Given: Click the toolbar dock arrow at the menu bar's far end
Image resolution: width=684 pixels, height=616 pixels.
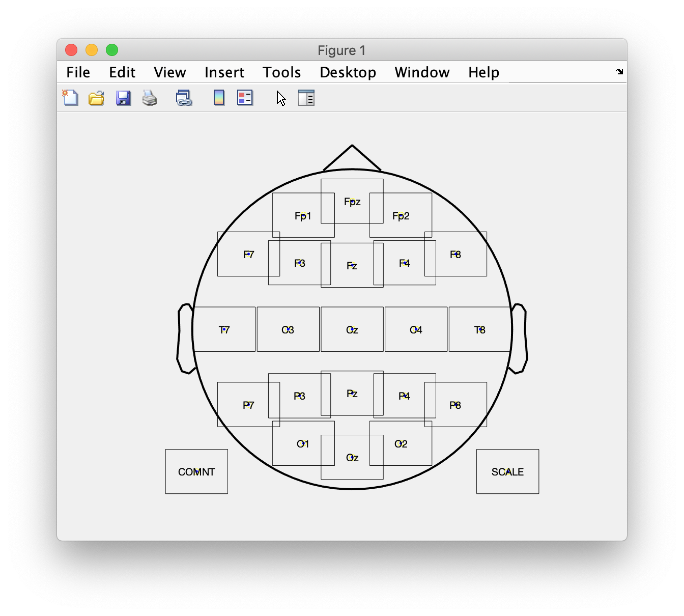Looking at the screenshot, I should [x=619, y=72].
